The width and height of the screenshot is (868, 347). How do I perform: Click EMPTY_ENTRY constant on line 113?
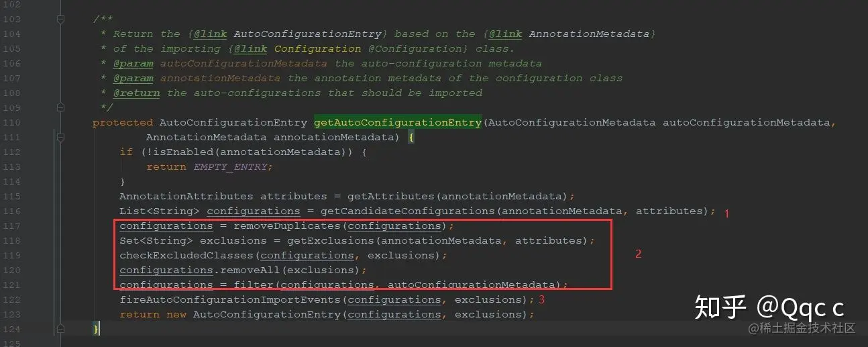click(x=230, y=166)
